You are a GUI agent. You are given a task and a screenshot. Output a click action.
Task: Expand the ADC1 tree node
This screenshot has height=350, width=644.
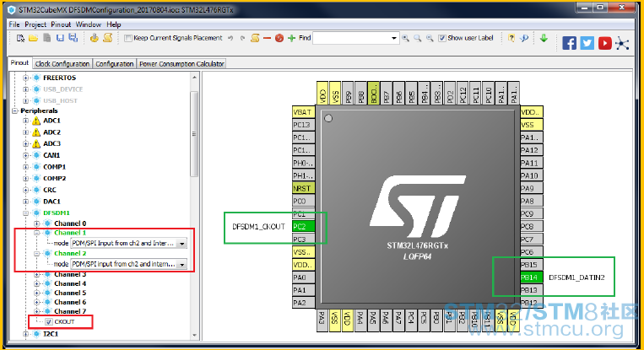(25, 121)
